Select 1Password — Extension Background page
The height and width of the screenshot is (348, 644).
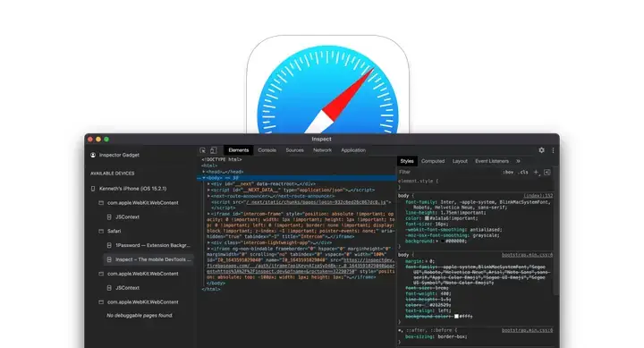pos(153,245)
